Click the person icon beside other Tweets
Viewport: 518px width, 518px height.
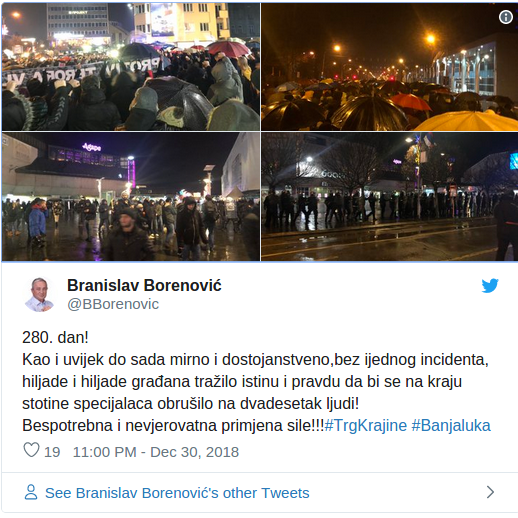[x=31, y=492]
